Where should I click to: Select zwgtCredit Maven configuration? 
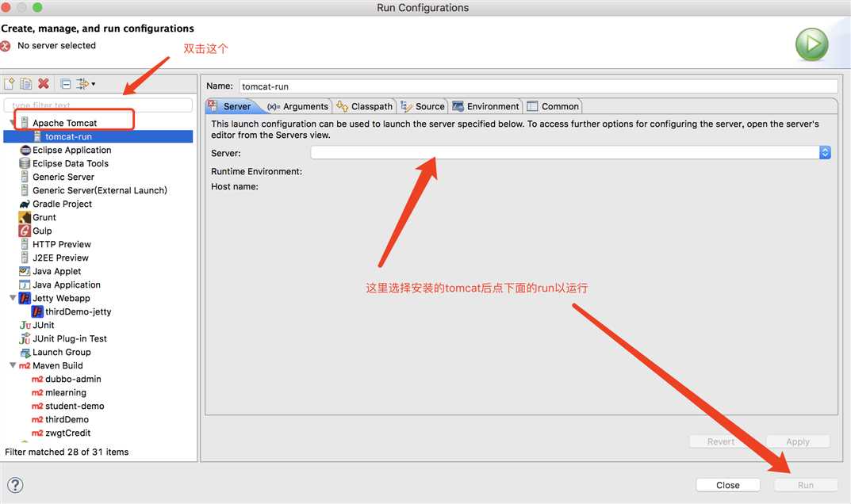coord(68,433)
